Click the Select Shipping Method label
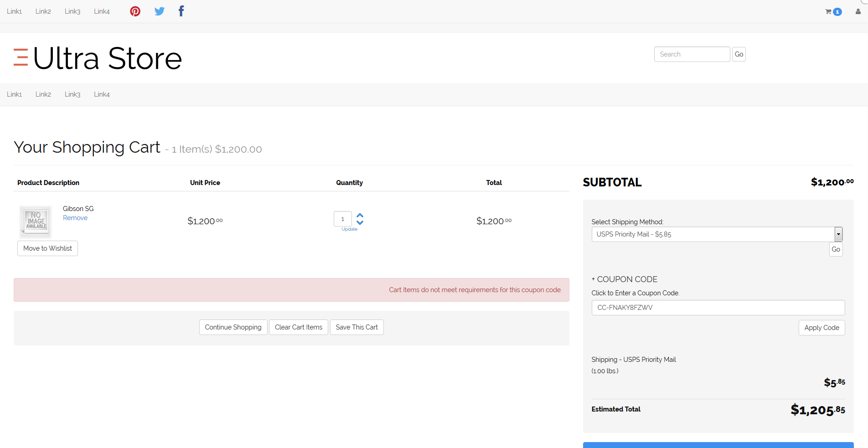Screen dimensions: 868x448 (x=627, y=222)
